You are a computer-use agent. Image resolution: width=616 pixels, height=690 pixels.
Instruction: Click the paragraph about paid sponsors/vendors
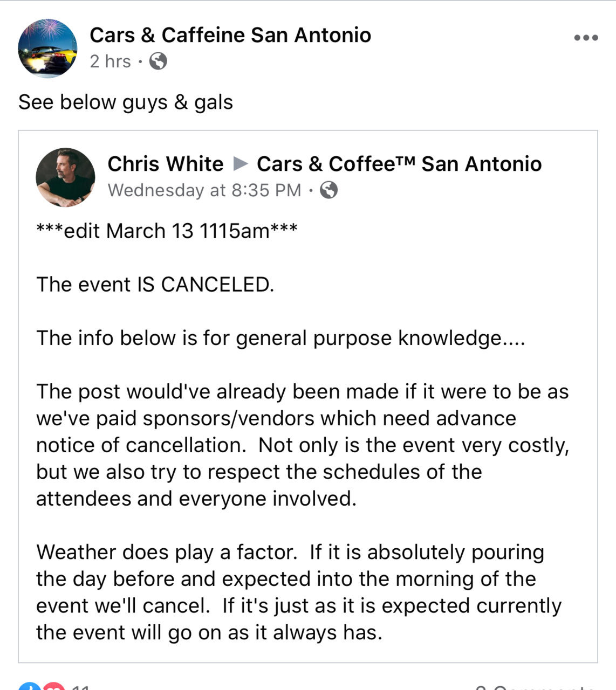(303, 445)
